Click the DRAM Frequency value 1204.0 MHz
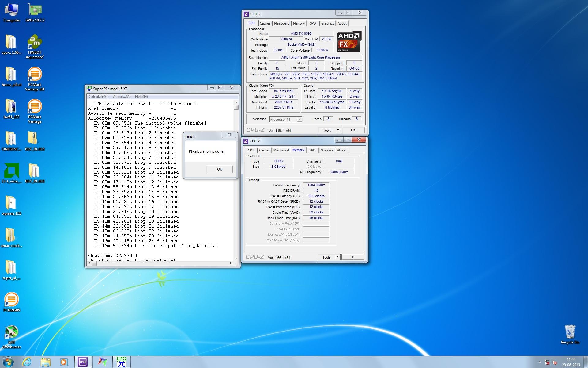 coord(316,185)
